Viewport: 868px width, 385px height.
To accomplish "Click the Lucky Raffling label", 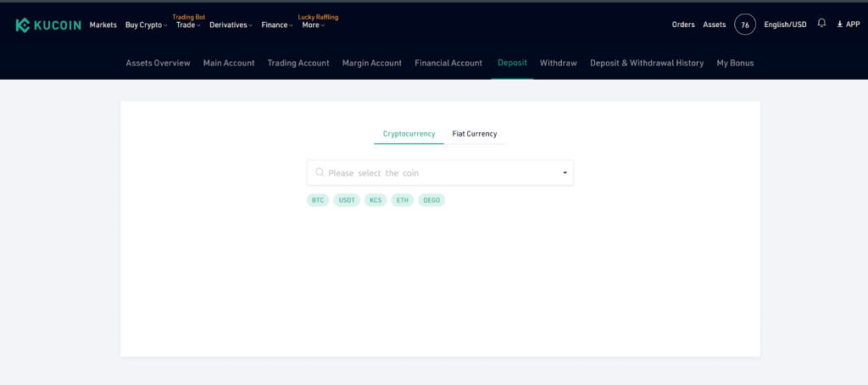I will [x=319, y=17].
